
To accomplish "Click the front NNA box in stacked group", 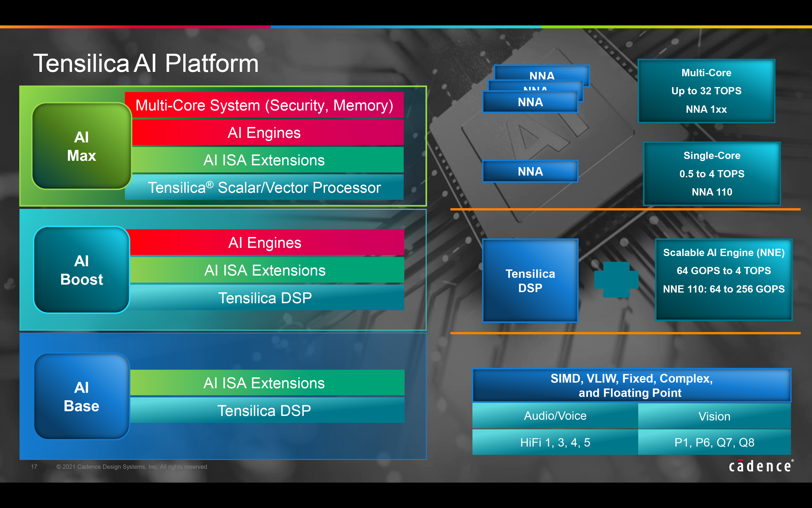I will click(x=530, y=102).
